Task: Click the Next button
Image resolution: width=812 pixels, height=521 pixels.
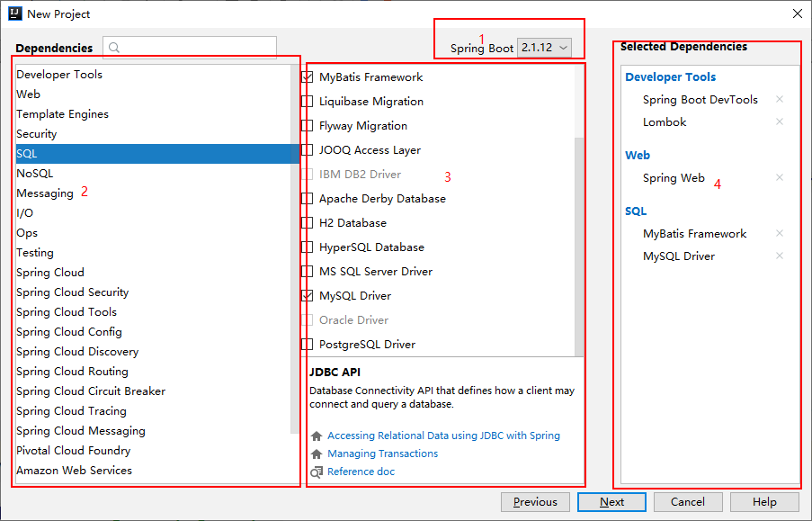Action: click(x=611, y=502)
